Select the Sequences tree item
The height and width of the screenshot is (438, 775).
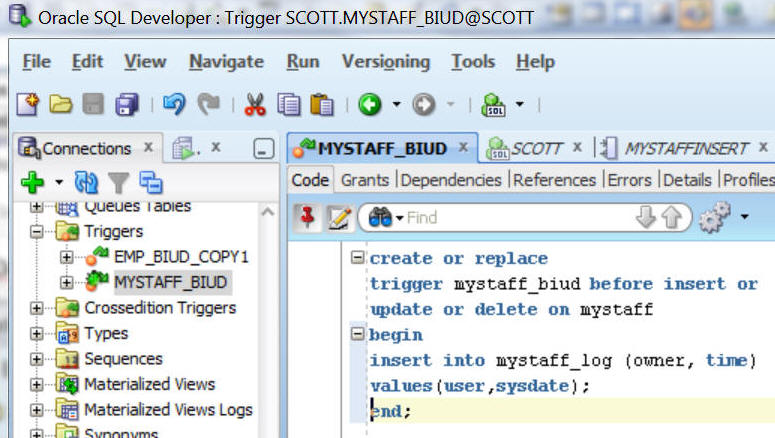pos(123,359)
